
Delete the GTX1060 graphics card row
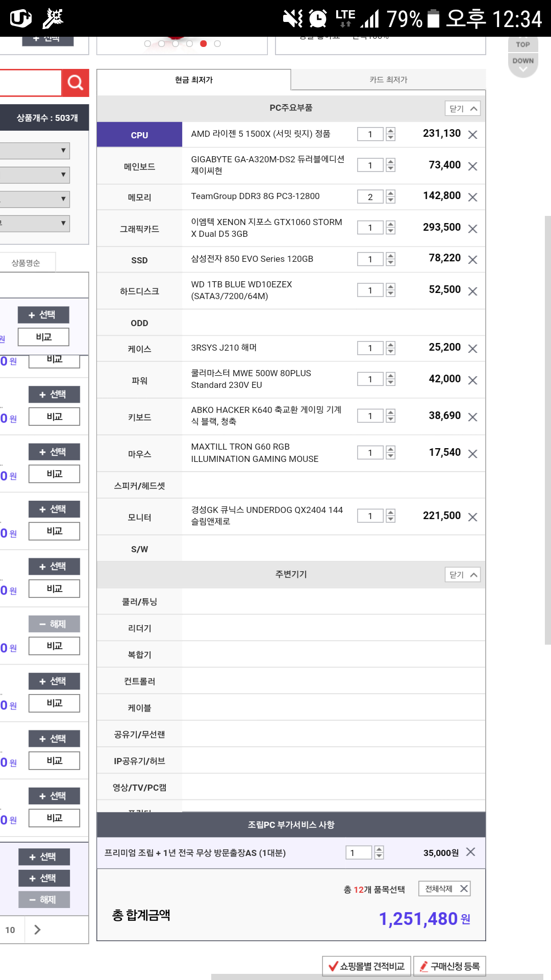[x=472, y=229]
